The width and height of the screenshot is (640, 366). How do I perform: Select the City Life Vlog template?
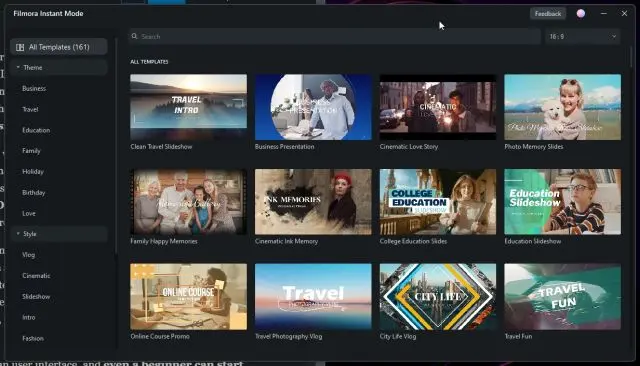coord(438,297)
